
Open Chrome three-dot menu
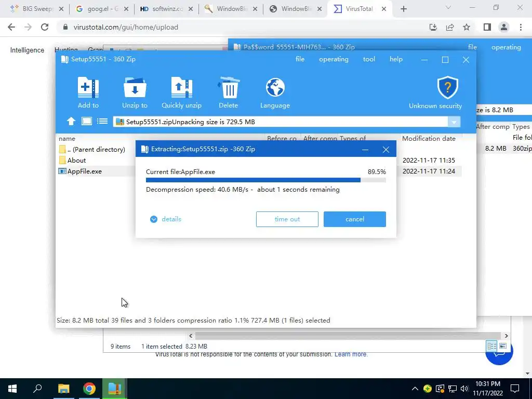coord(521,27)
